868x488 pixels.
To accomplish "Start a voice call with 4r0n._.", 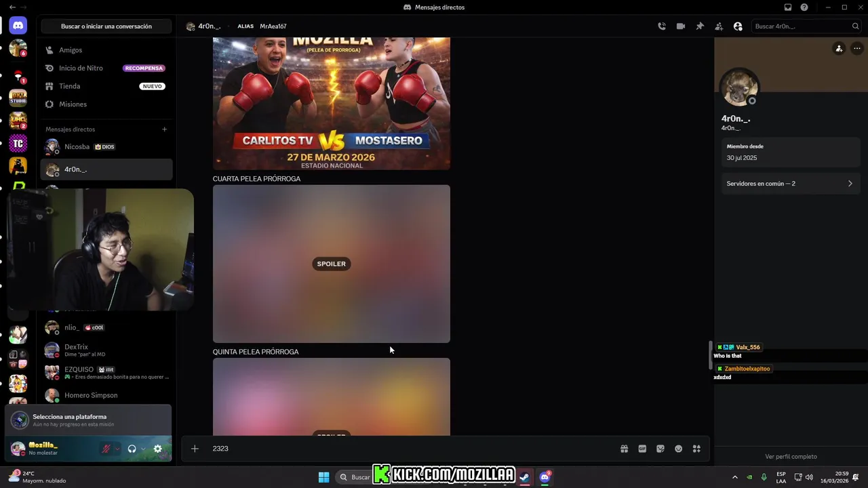I will (x=662, y=26).
